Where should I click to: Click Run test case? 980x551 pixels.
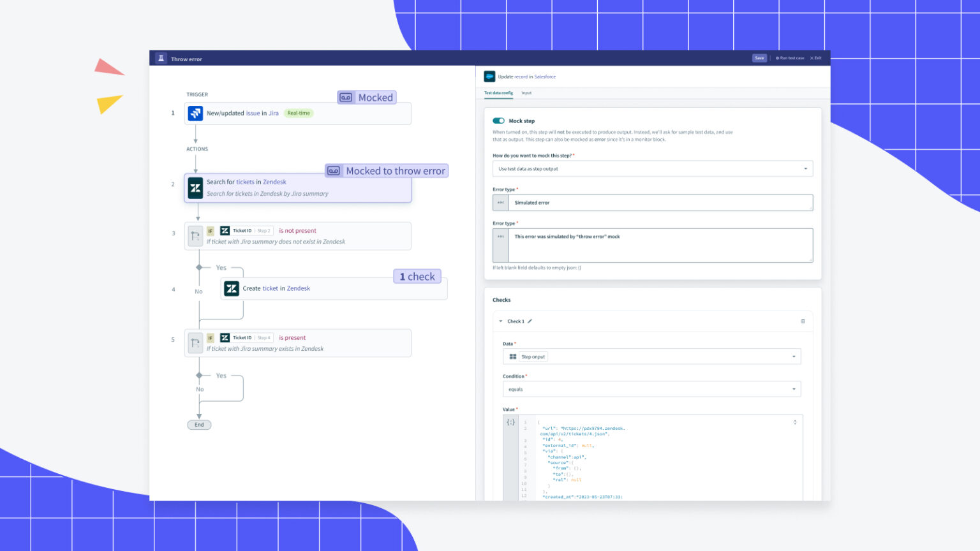[x=789, y=57]
